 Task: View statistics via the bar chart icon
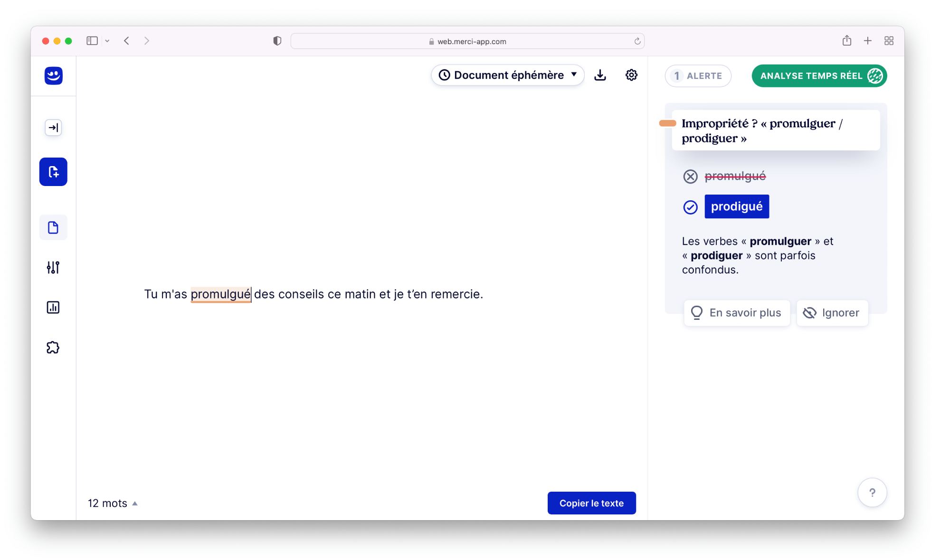coord(53,308)
